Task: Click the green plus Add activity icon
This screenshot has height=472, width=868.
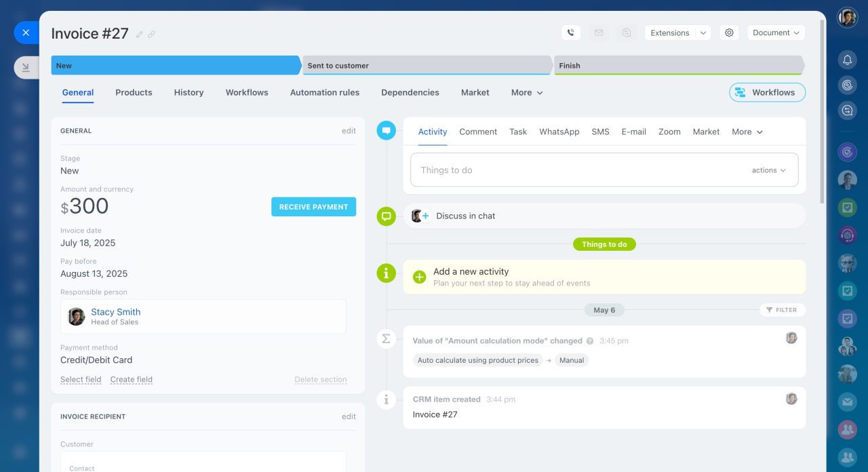Action: [420, 277]
